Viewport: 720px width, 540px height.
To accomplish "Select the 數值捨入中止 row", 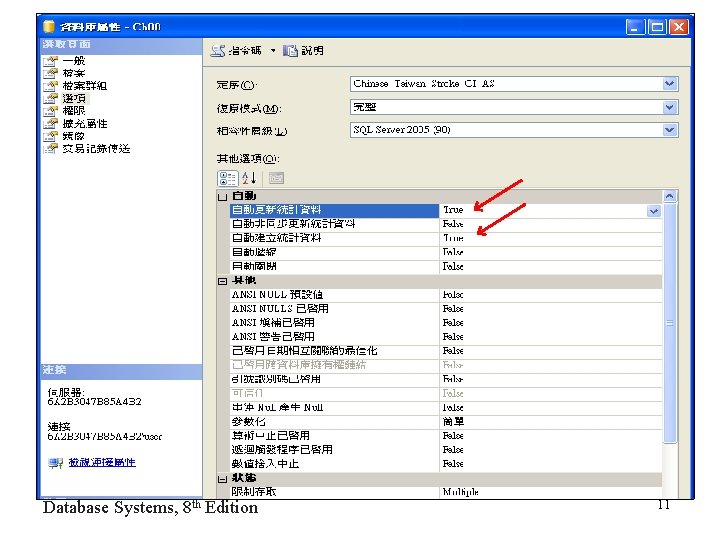I will click(445, 464).
